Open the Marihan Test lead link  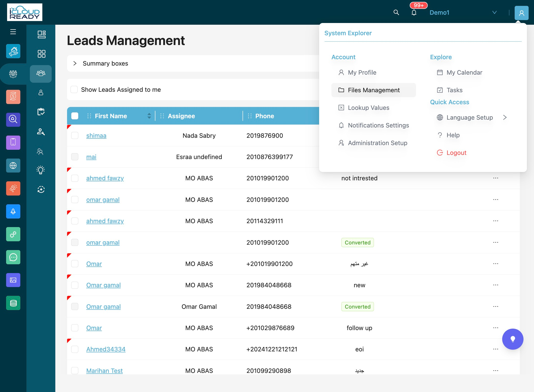(104, 370)
